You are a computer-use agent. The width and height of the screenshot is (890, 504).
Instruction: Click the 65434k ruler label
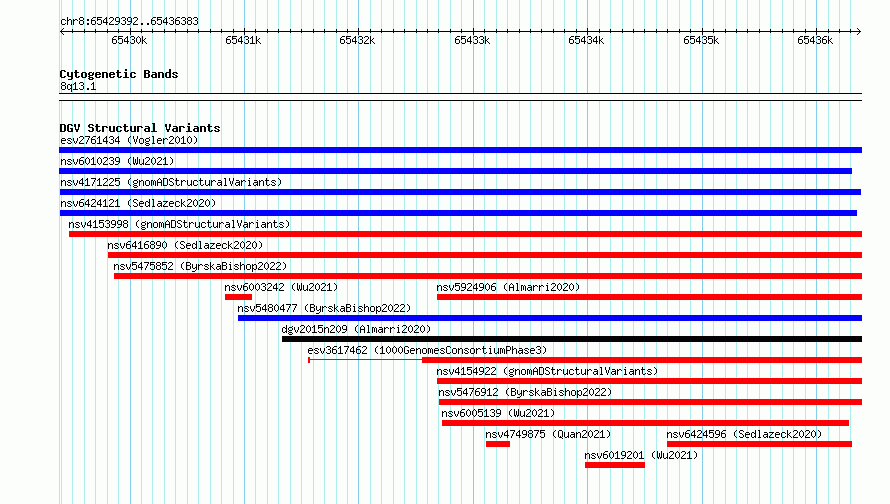pos(586,40)
